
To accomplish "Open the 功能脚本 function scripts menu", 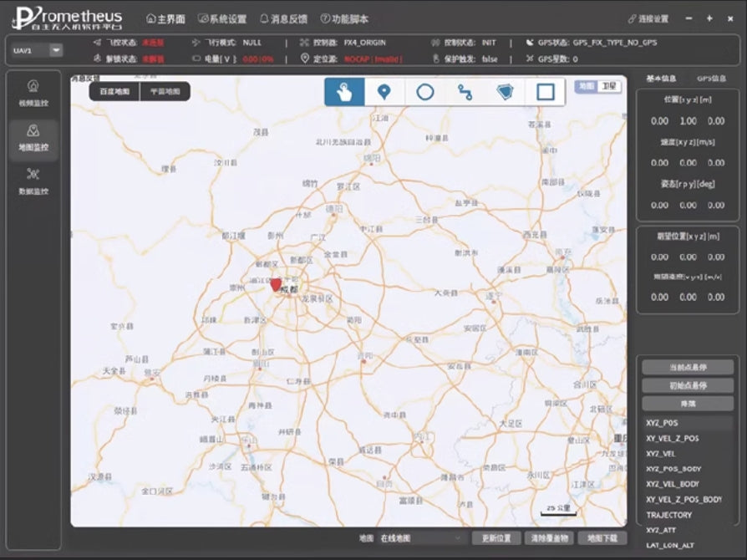I will 344,19.
